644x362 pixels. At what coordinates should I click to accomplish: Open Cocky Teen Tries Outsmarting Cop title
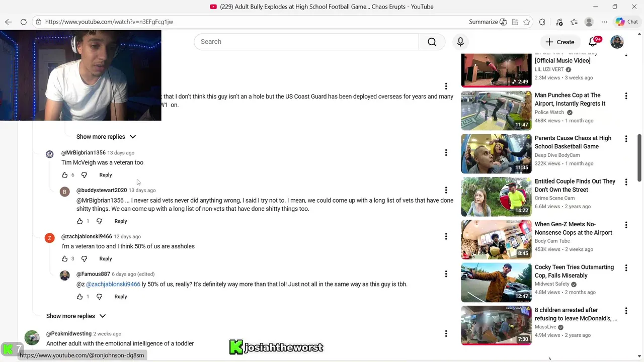click(x=574, y=271)
